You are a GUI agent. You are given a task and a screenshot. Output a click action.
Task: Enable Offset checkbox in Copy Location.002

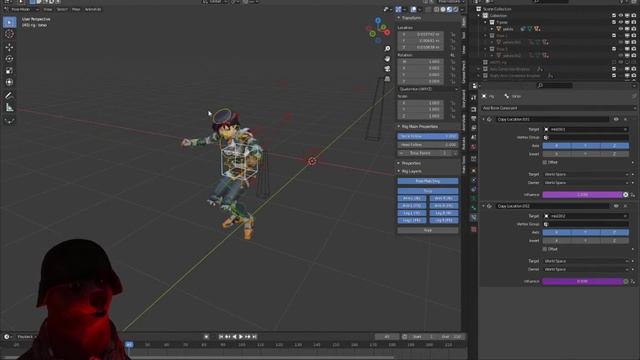pyautogui.click(x=545, y=249)
